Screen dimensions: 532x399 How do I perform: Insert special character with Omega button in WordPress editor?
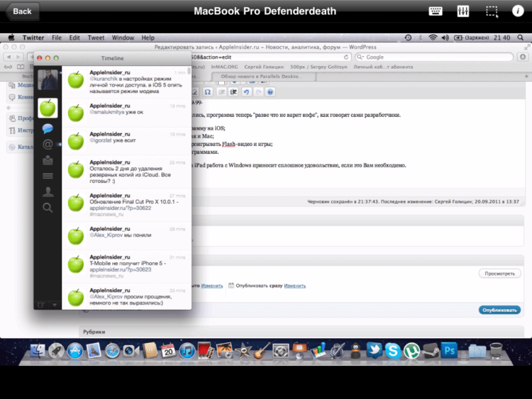coord(207,92)
